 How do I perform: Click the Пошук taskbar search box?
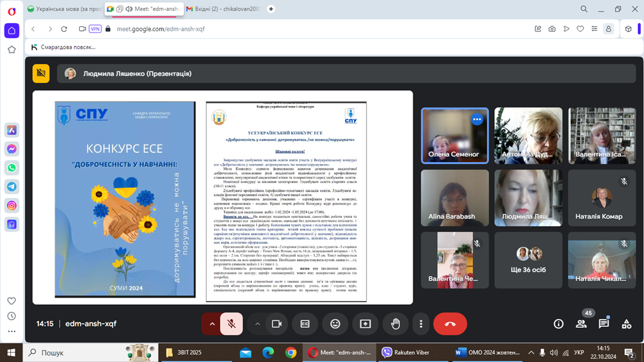(x=91, y=352)
